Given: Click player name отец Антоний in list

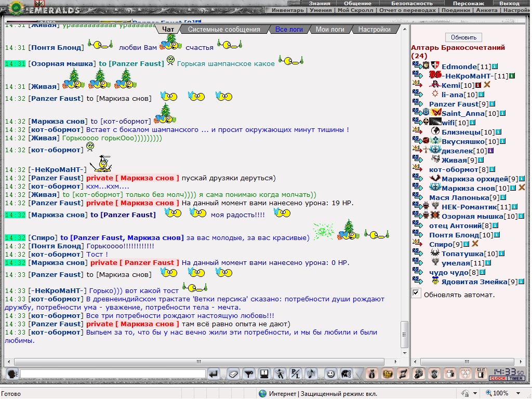Looking at the screenshot, I should (x=455, y=225).
